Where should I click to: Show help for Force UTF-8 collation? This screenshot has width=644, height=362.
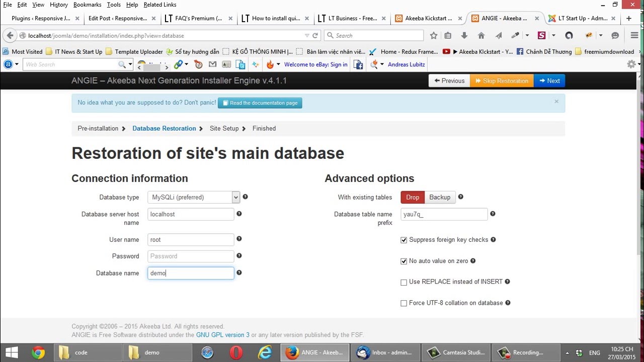pos(508,303)
